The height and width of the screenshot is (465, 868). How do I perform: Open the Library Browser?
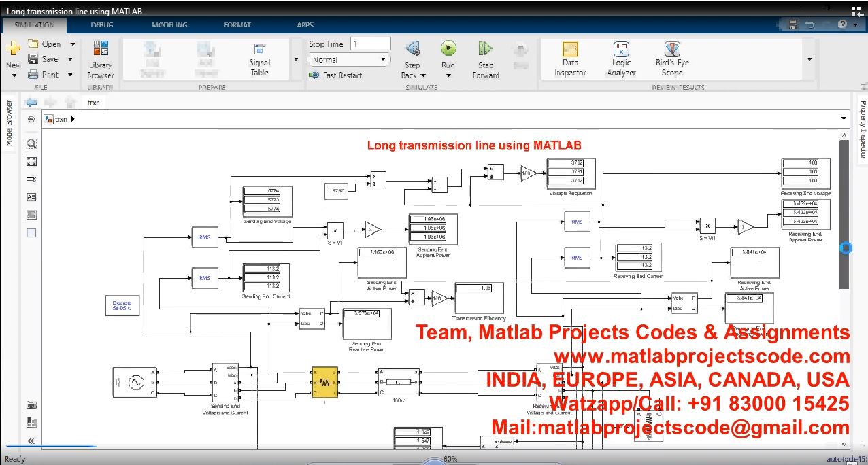[x=100, y=59]
